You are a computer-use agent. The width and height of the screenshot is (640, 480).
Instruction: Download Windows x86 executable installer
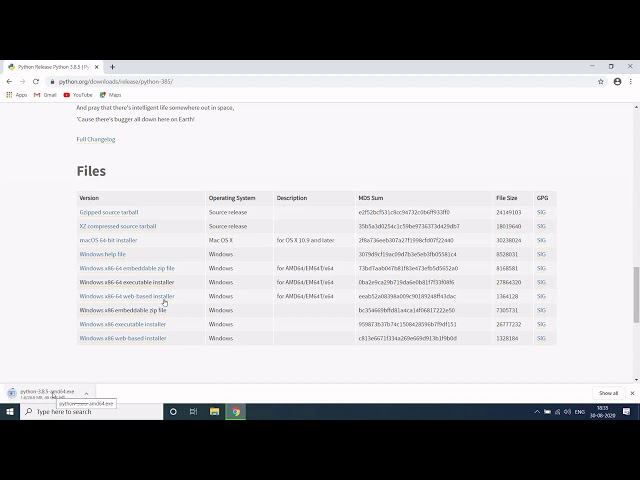[123, 324]
